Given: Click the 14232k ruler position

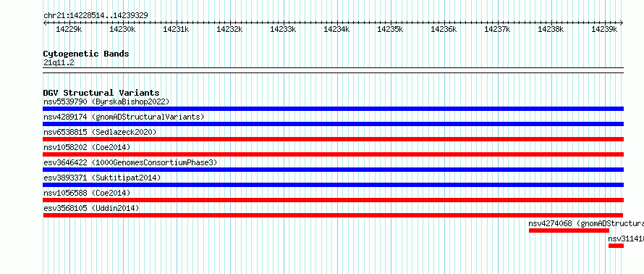Looking at the screenshot, I should click(x=229, y=29).
